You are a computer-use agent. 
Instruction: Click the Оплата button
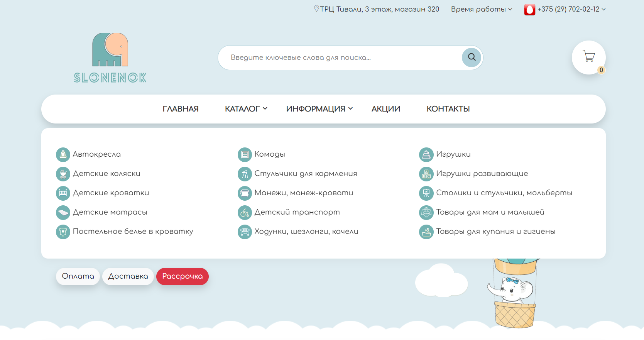[x=78, y=276]
